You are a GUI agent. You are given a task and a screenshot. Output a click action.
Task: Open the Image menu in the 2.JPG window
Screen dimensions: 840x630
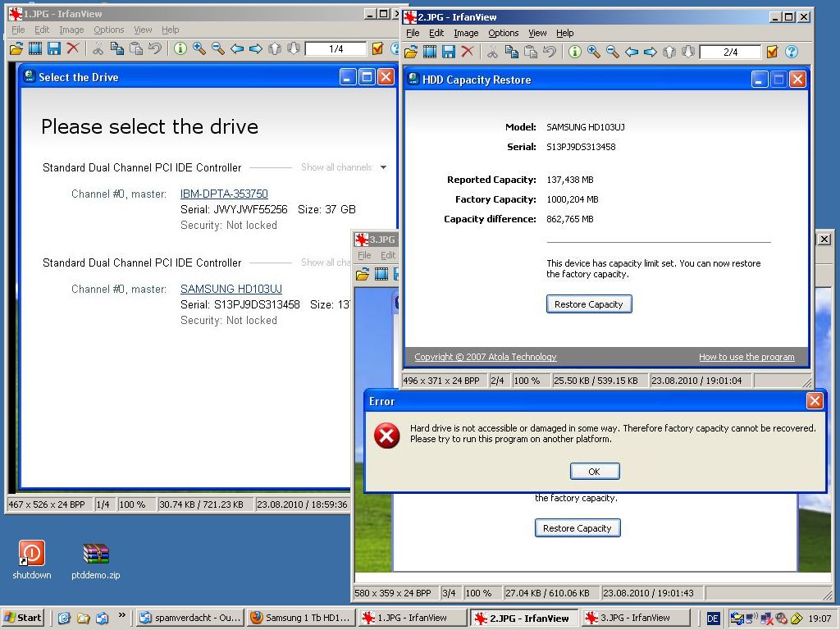coord(466,33)
